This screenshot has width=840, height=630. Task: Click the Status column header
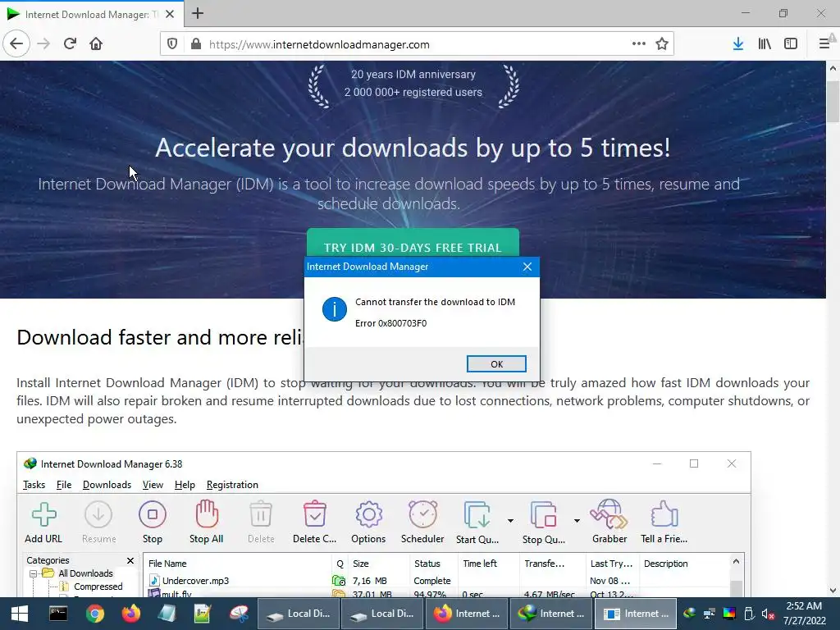click(x=432, y=564)
